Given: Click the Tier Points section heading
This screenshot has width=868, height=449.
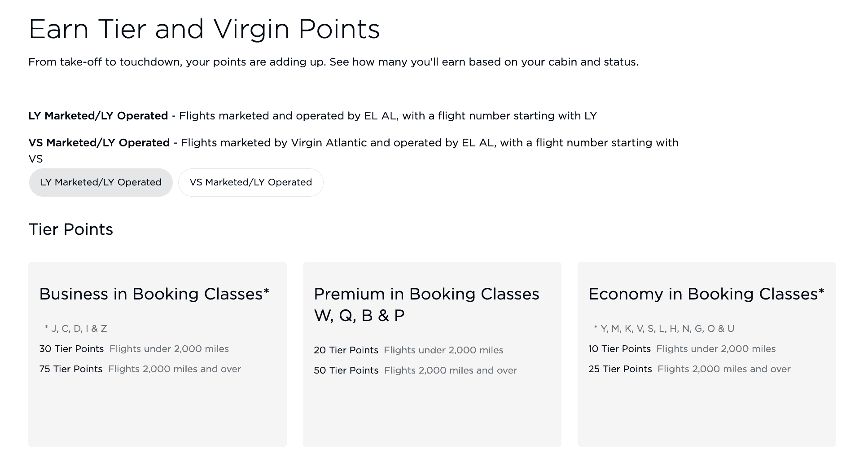Looking at the screenshot, I should [x=71, y=229].
